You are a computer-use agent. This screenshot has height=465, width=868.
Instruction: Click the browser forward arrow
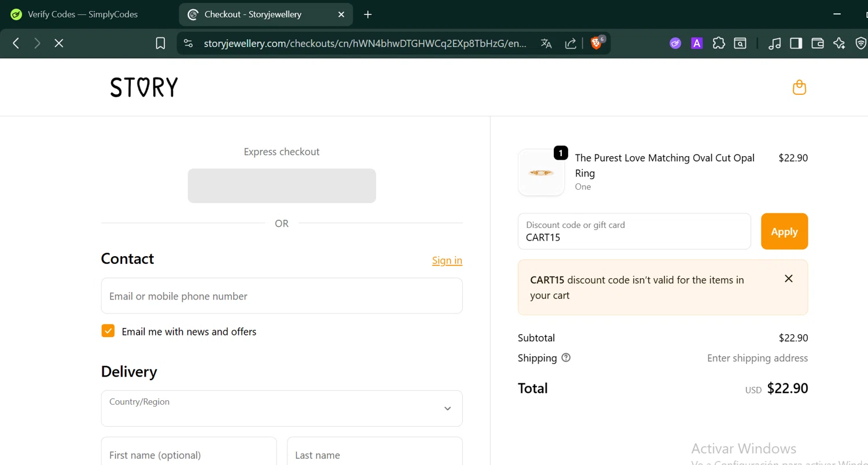click(37, 43)
